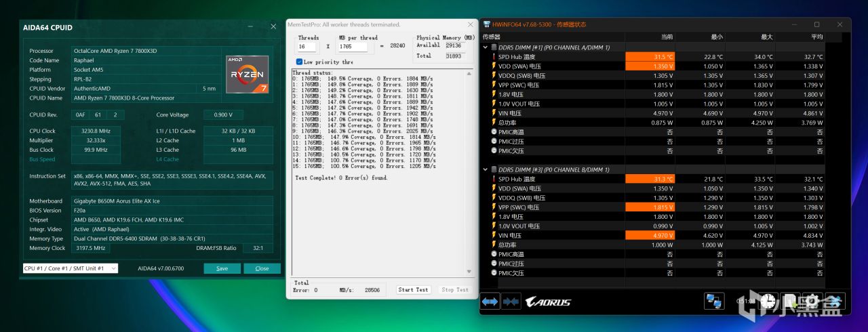Click the HWiNFO64 app icon in title bar
The height and width of the screenshot is (332, 868).
(488, 24)
